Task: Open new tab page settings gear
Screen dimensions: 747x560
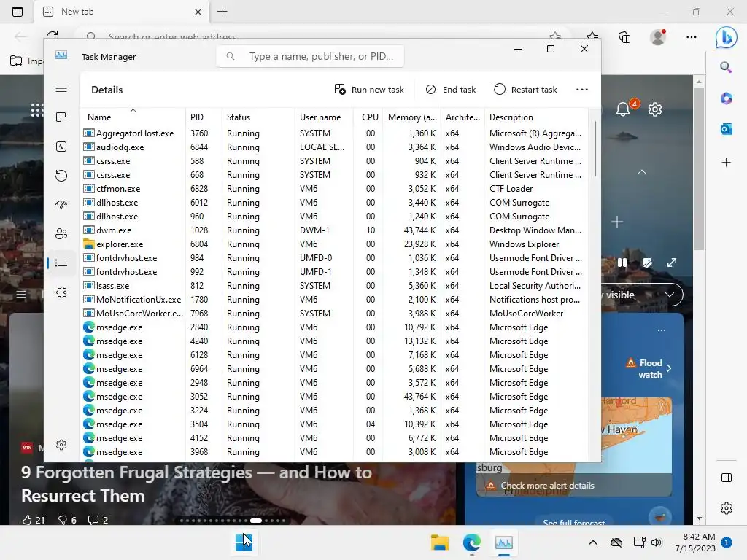Action: (655, 109)
